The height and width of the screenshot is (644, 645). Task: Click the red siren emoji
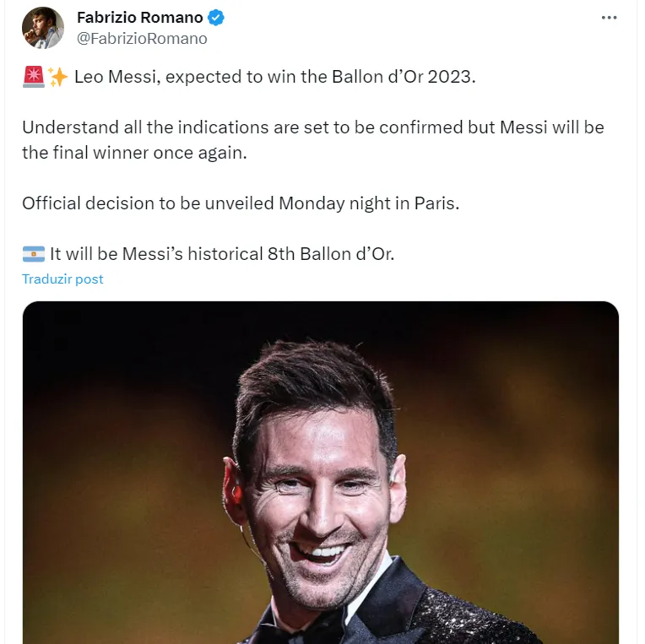[x=32, y=78]
